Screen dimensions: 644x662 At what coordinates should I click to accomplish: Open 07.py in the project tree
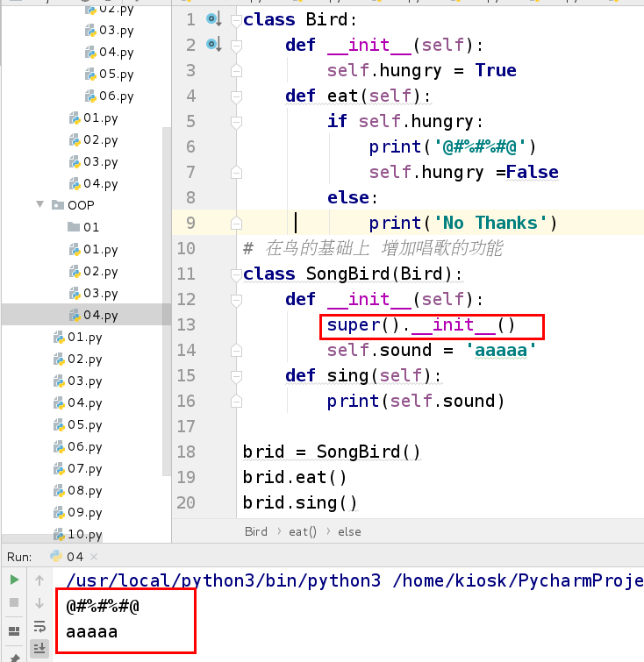(x=78, y=468)
